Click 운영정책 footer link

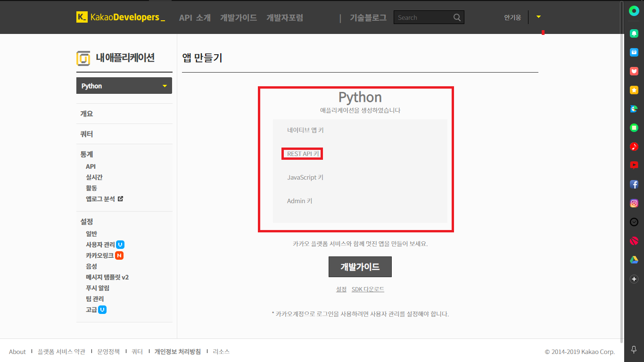tap(108, 352)
